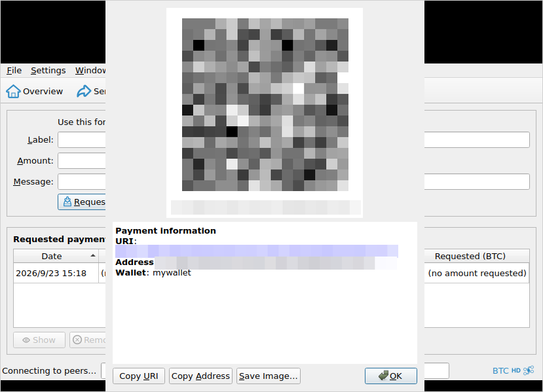Open the Settings menu
The width and height of the screenshot is (543, 392).
pos(48,71)
